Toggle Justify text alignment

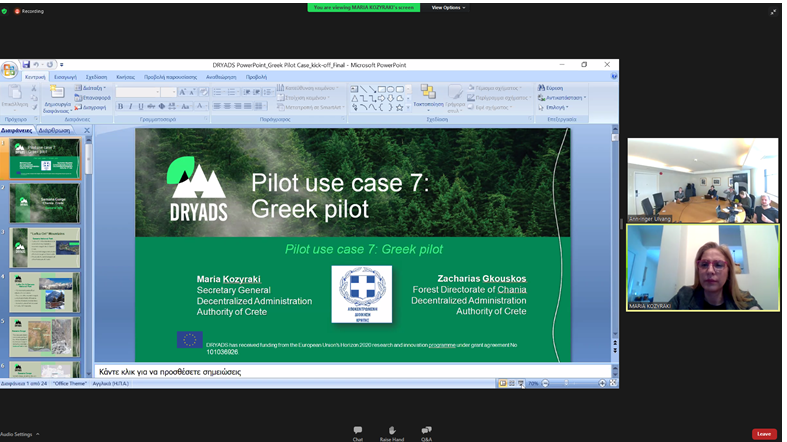pos(247,106)
